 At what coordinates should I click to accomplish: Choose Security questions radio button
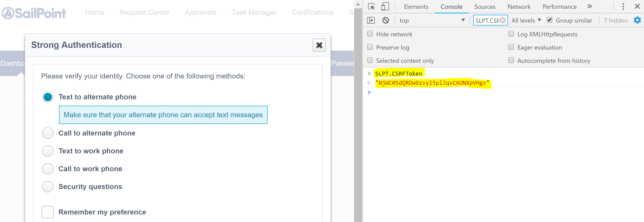click(48, 187)
